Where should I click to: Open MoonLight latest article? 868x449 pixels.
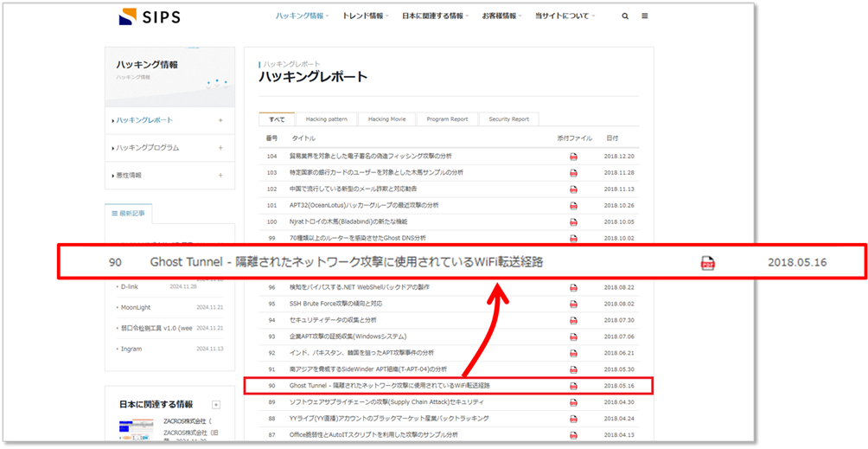[136, 307]
